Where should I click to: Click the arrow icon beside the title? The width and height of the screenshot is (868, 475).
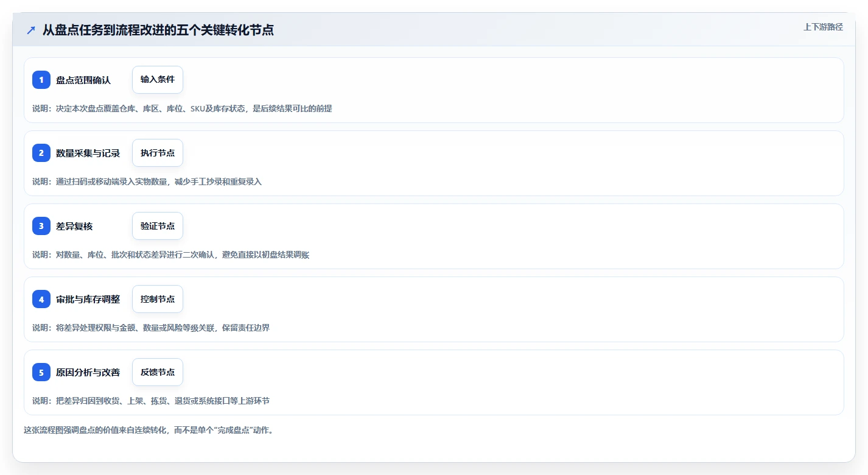(31, 30)
